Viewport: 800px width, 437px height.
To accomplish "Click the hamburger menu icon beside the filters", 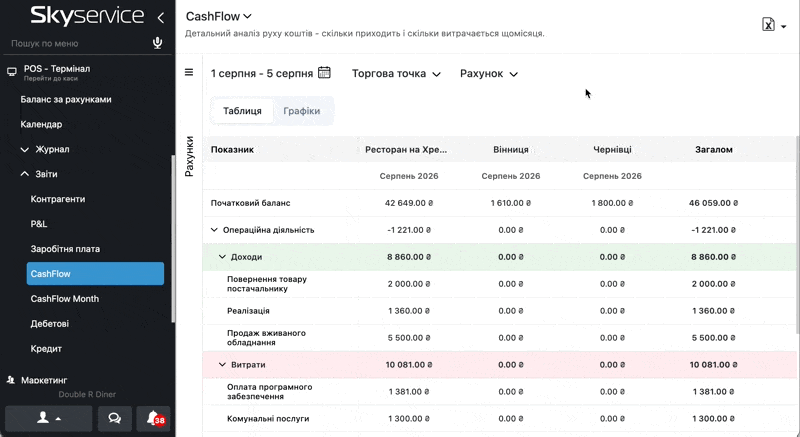I will pos(189,72).
